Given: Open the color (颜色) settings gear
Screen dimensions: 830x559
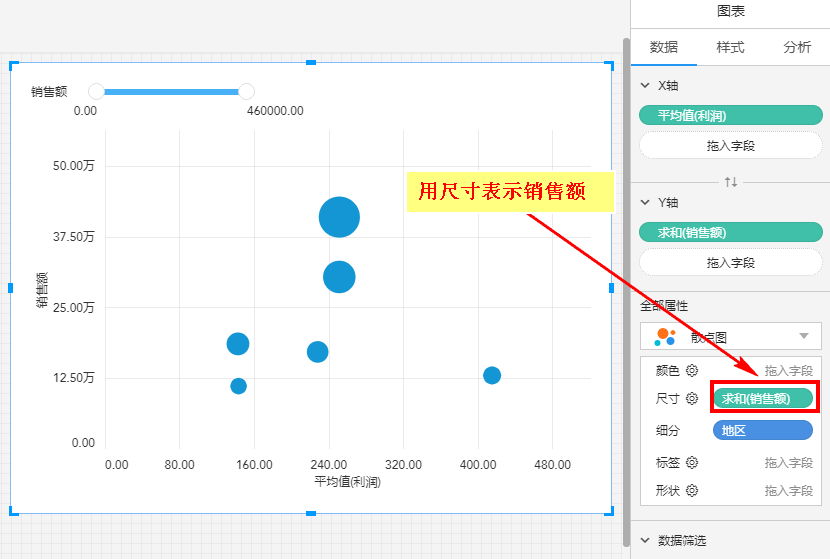Looking at the screenshot, I should (x=691, y=371).
